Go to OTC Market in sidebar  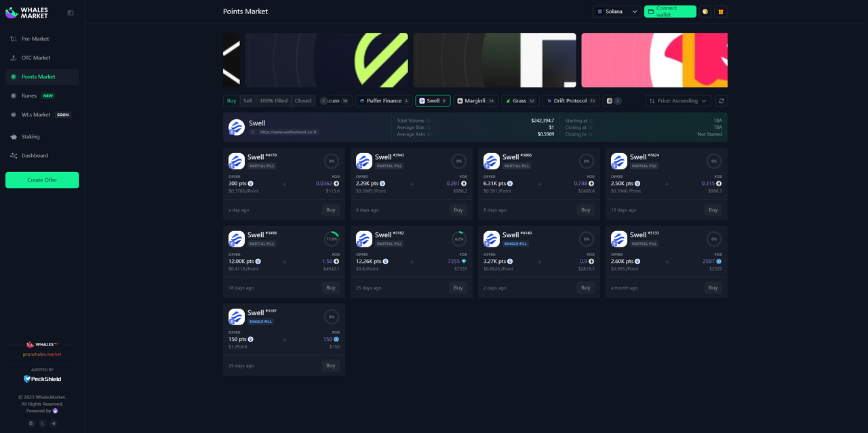click(x=35, y=58)
